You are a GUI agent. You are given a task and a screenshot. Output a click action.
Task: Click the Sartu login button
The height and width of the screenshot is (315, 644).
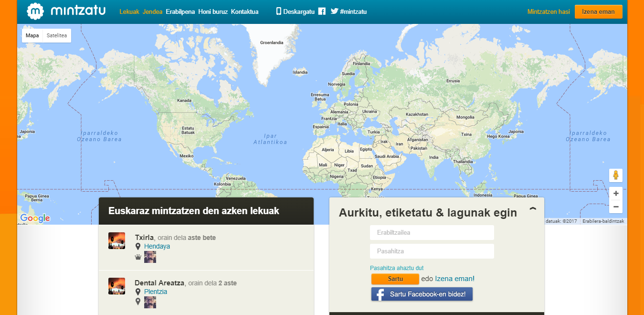tap(395, 279)
